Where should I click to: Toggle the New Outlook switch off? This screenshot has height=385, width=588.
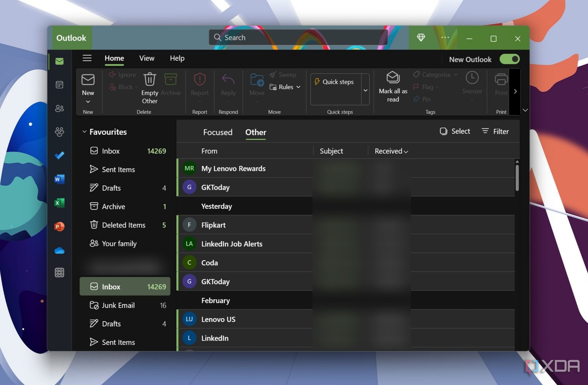(x=509, y=59)
